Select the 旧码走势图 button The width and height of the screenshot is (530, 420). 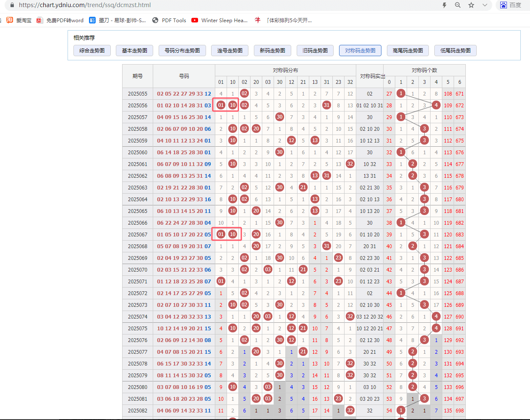point(315,51)
